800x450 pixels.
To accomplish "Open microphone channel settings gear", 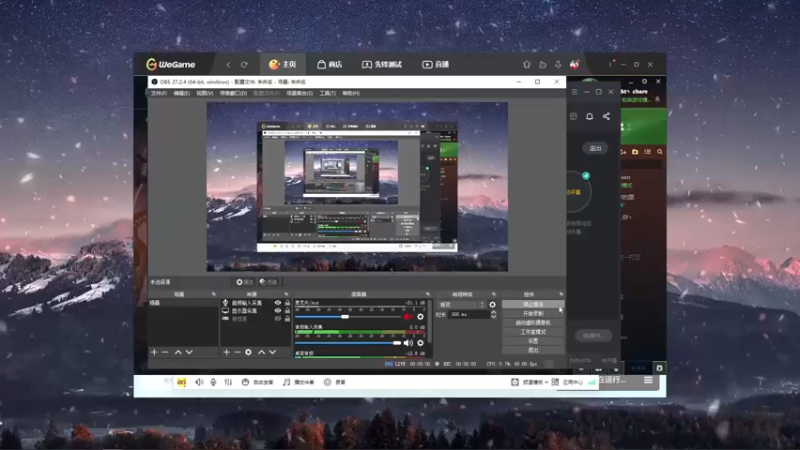I will pos(420,317).
